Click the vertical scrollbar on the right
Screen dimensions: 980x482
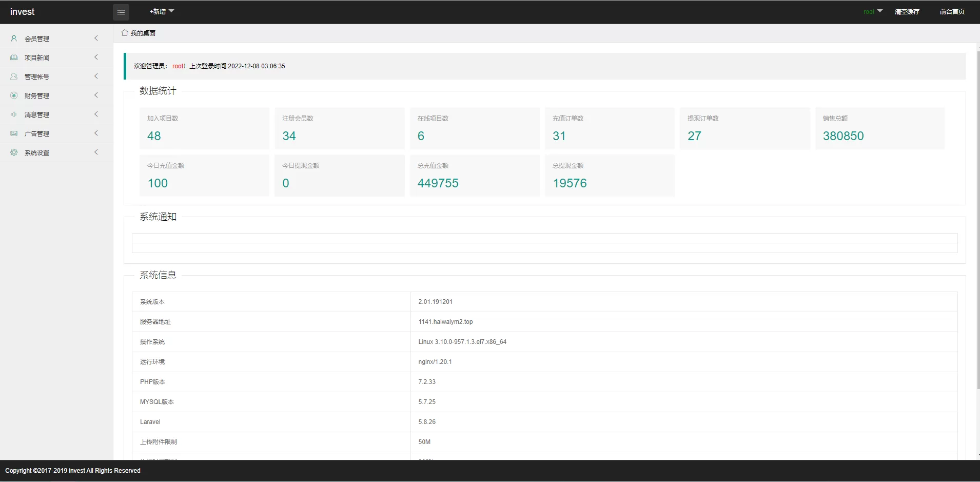978,221
